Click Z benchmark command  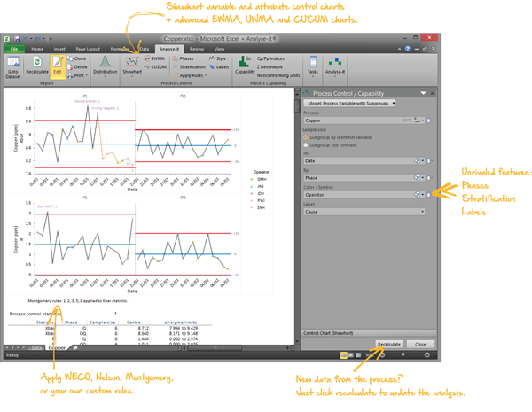pos(270,67)
